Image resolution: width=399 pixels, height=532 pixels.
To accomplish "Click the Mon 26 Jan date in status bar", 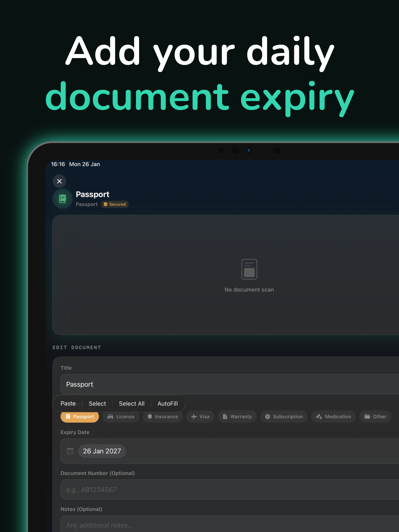I will [85, 164].
